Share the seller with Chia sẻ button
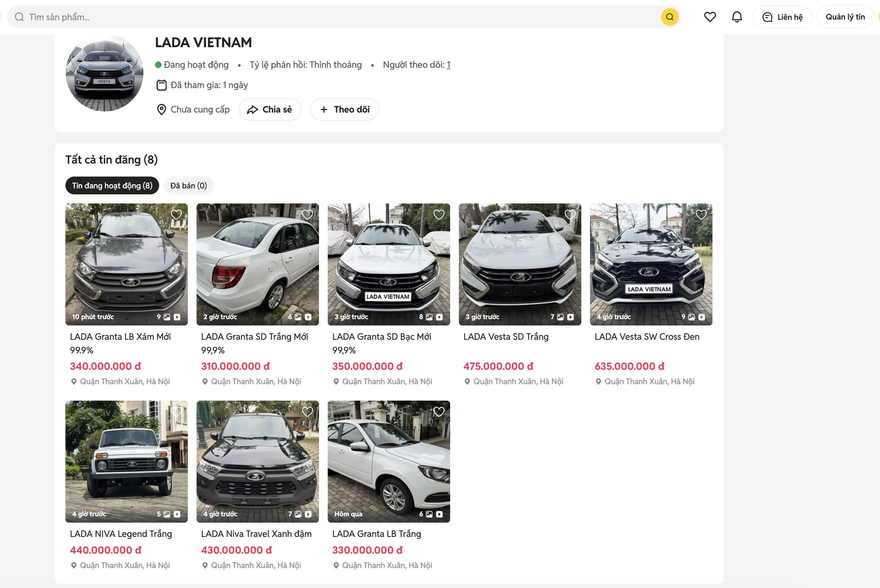Viewport: 880px width, 588px height. (x=270, y=109)
